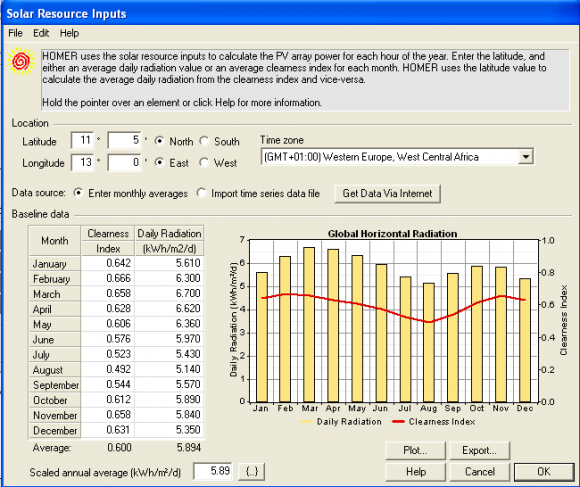The height and width of the screenshot is (487, 580).
Task: Click the HOMER sun logo icon
Action: coord(21,61)
